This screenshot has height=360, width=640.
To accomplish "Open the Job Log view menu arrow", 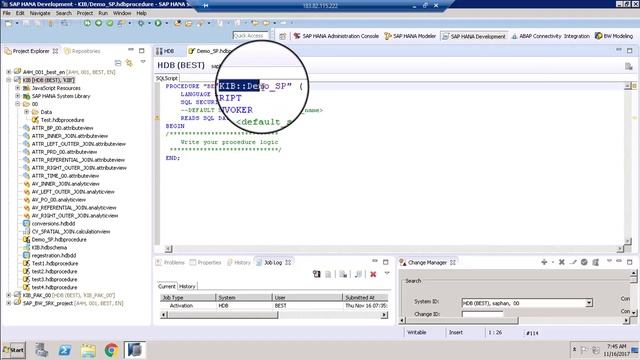I will (x=387, y=273).
